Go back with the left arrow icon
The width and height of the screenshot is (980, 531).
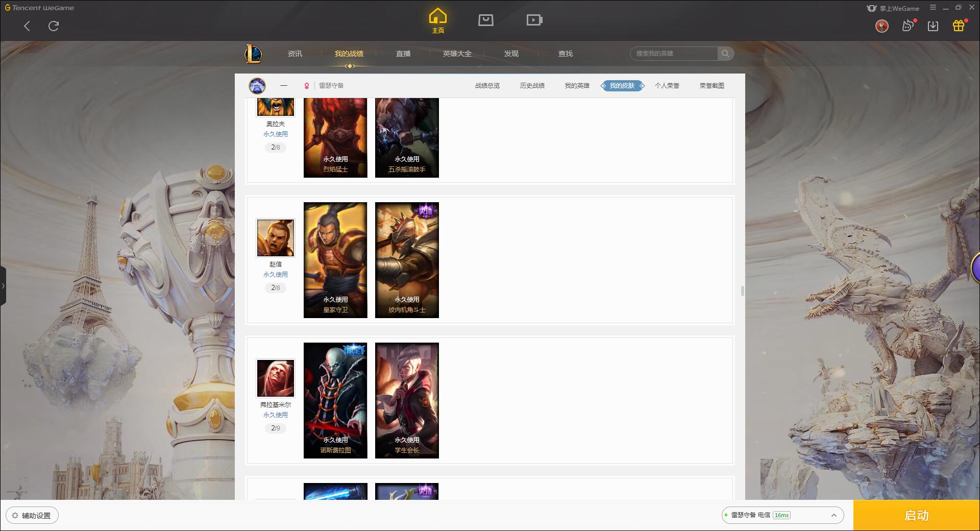pyautogui.click(x=27, y=26)
